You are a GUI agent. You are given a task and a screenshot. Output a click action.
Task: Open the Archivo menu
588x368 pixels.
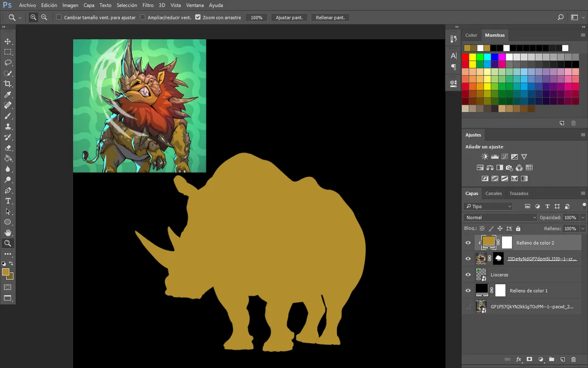[28, 5]
